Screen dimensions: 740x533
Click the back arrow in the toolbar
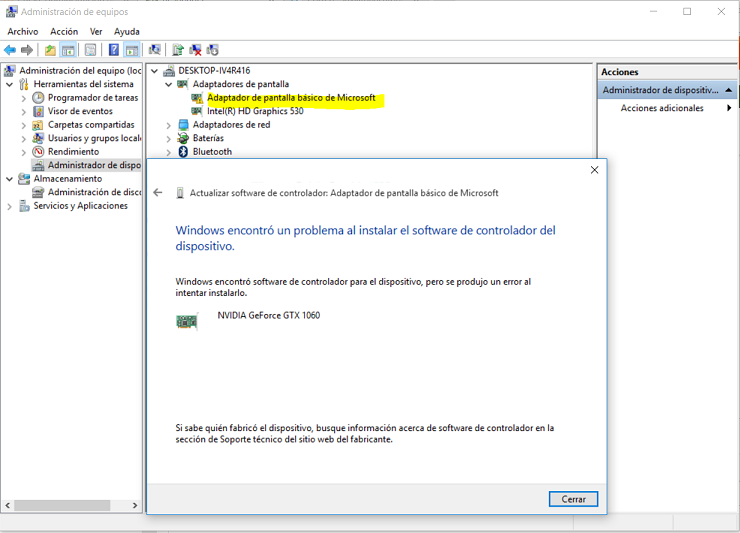10,50
